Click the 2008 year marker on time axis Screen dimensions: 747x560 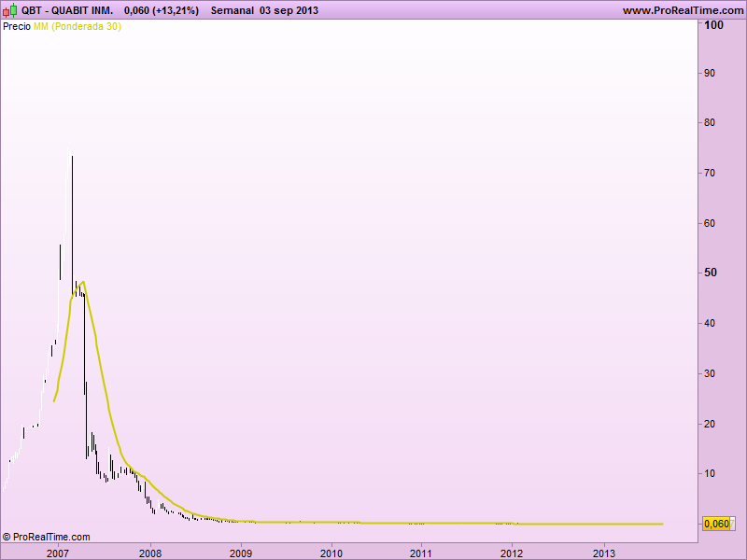click(x=150, y=553)
